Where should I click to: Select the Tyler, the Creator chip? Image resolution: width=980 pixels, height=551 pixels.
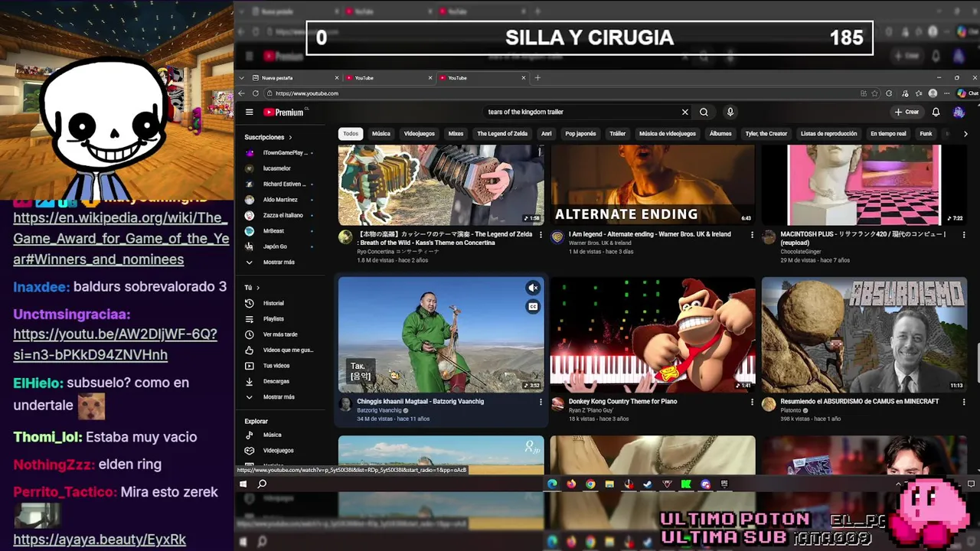[x=766, y=133]
